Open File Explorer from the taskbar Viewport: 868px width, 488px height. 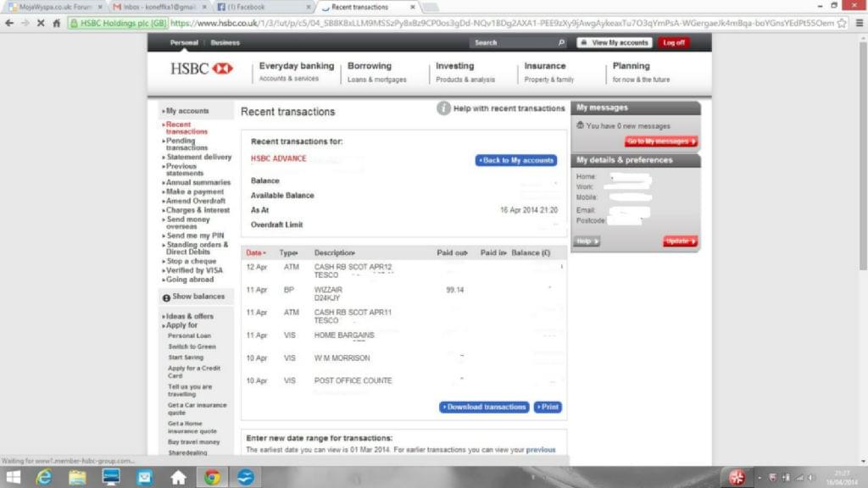[77, 477]
